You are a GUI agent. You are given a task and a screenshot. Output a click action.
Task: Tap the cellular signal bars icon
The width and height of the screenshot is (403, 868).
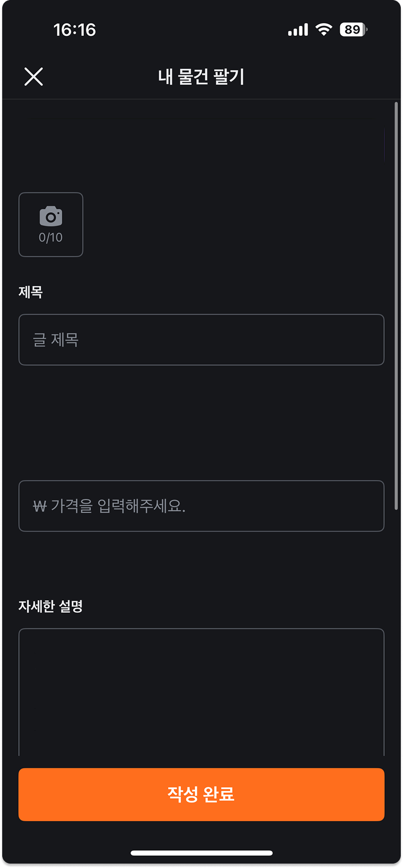click(298, 30)
